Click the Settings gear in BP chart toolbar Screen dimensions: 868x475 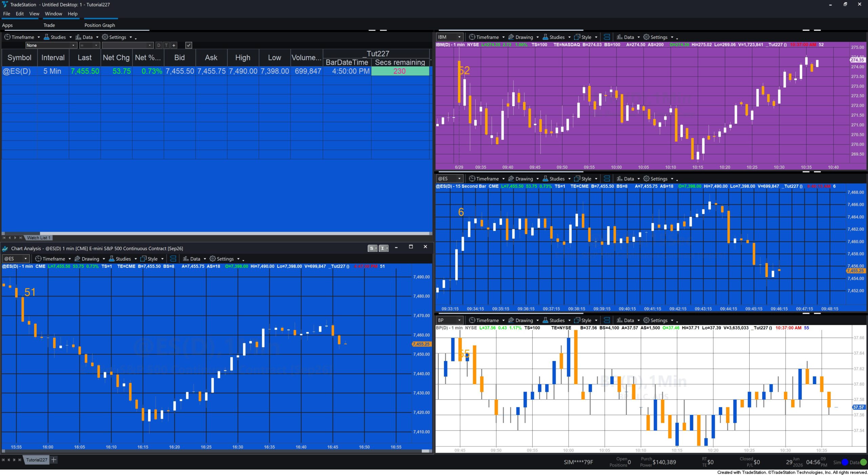[646, 320]
